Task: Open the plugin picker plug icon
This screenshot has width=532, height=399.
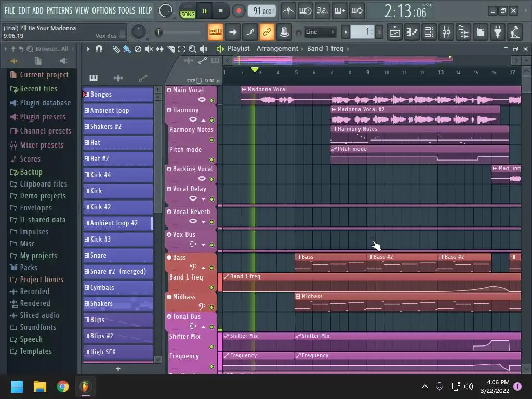Action: (498, 32)
